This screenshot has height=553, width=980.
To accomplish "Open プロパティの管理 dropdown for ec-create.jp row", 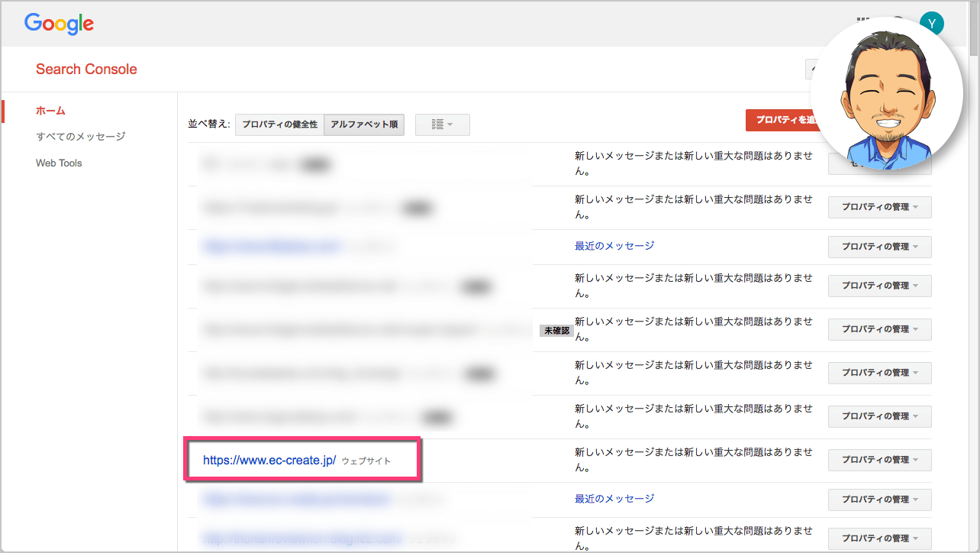I will (879, 460).
